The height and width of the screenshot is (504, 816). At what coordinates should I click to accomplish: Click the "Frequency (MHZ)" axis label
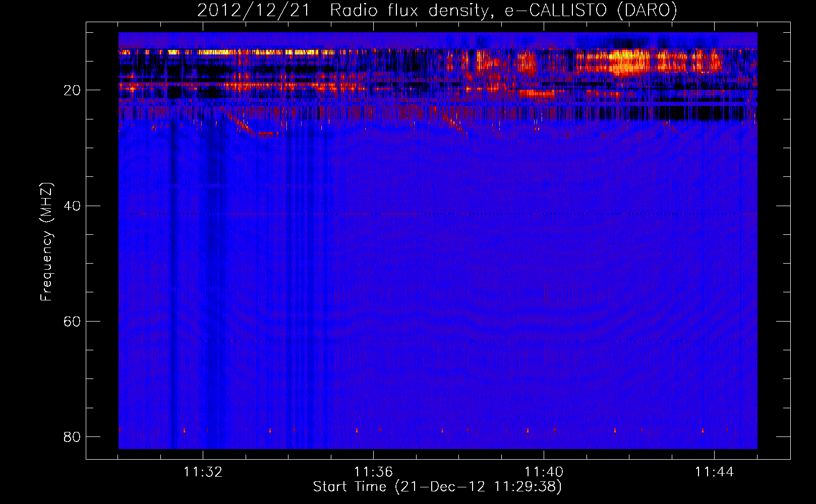46,242
